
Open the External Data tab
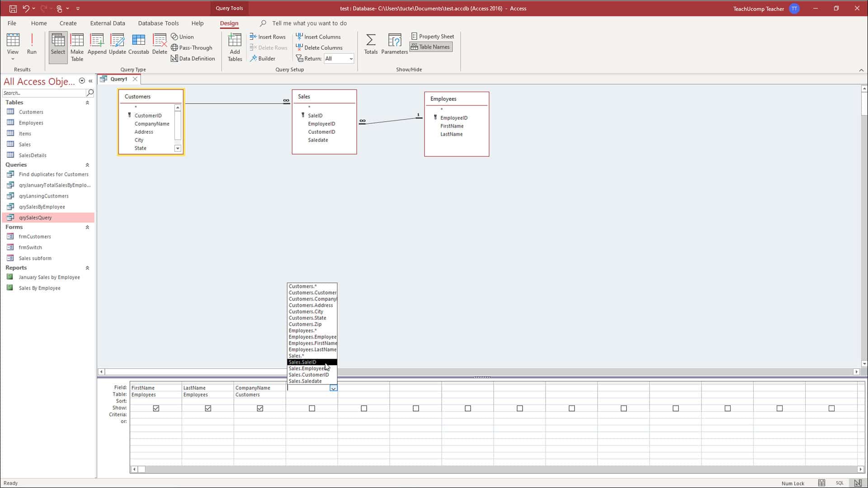(108, 23)
